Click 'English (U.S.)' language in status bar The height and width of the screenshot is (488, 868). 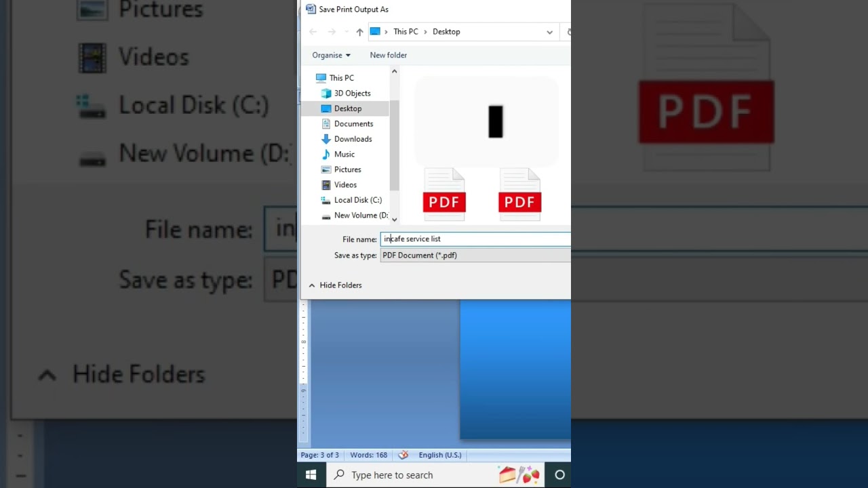point(440,455)
